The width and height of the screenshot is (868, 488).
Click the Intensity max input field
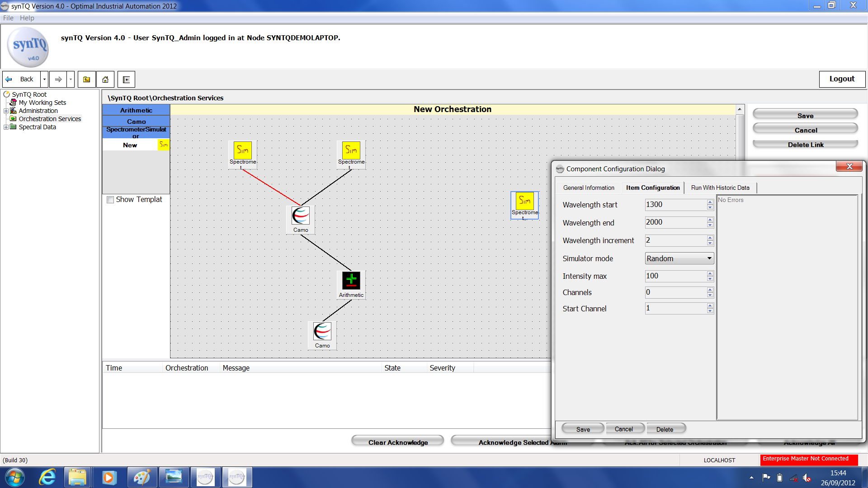pyautogui.click(x=675, y=276)
